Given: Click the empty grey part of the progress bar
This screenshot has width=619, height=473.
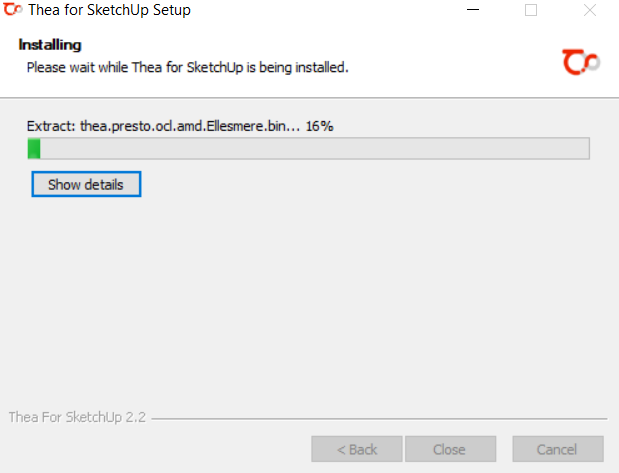Looking at the screenshot, I should (x=315, y=148).
